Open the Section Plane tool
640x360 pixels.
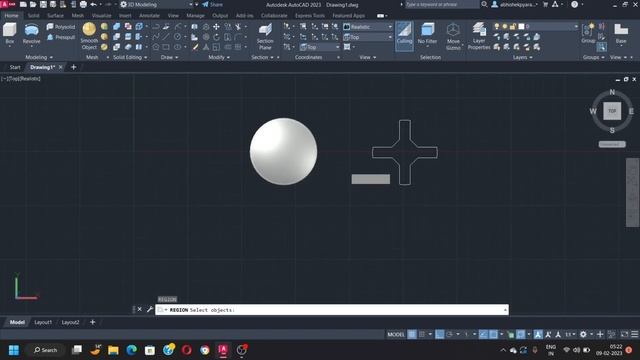(x=265, y=37)
